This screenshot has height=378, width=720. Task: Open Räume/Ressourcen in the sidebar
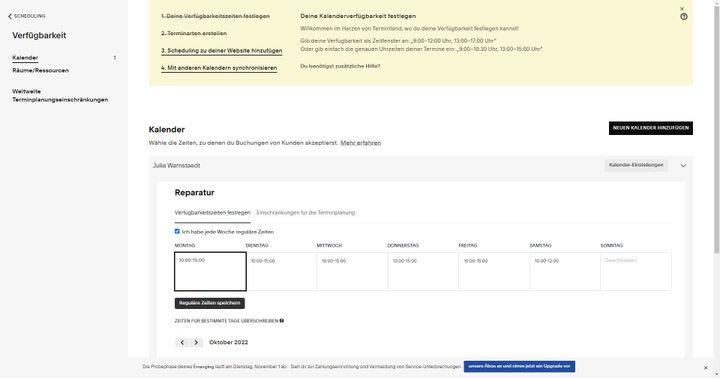(40, 70)
